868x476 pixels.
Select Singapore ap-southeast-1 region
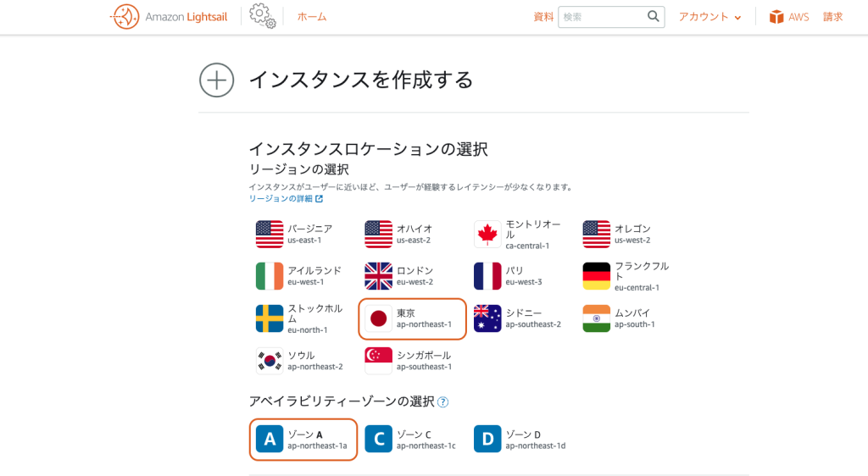tap(412, 361)
